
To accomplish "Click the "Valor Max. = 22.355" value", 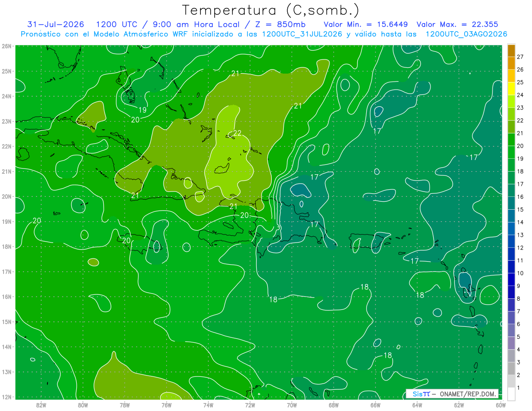I will pos(458,24).
